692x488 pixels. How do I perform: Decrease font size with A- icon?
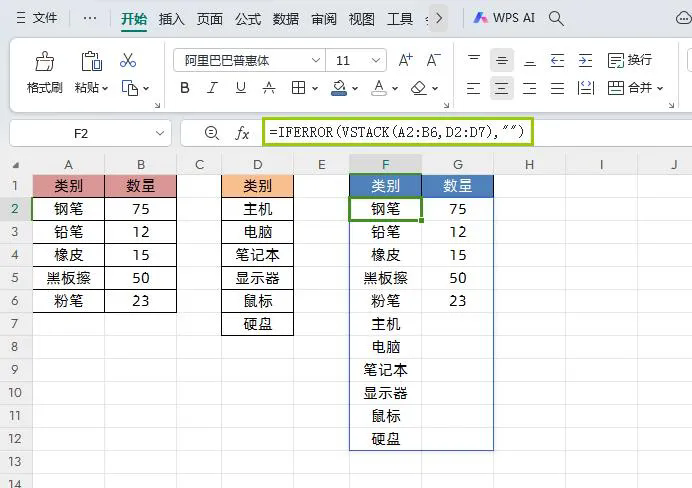[x=434, y=60]
